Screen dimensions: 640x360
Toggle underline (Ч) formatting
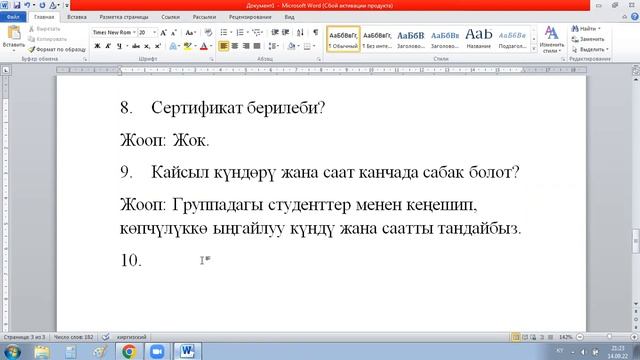(119, 46)
